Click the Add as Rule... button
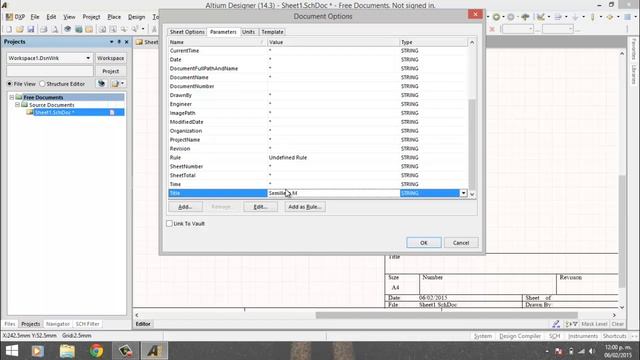The height and width of the screenshot is (360, 640). point(305,207)
